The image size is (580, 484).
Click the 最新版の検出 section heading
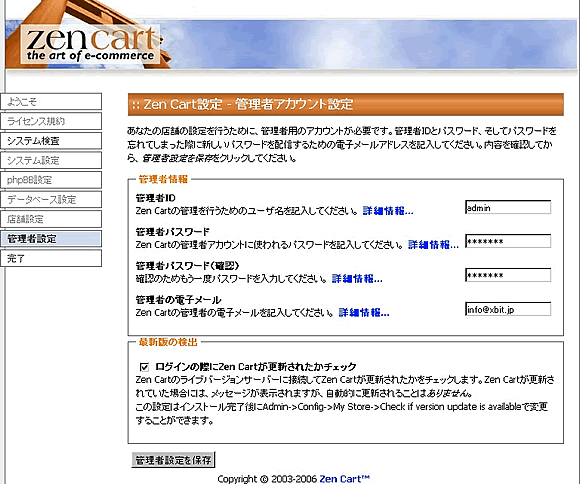coord(168,342)
